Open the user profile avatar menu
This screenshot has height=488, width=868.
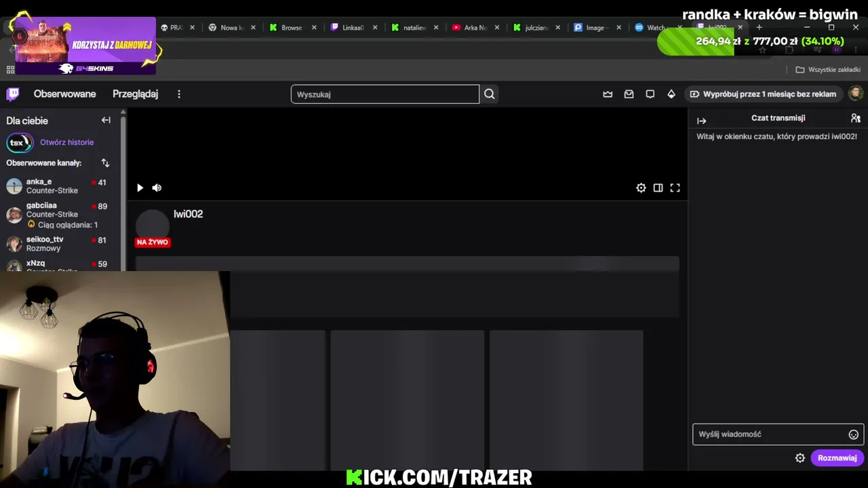coord(856,94)
